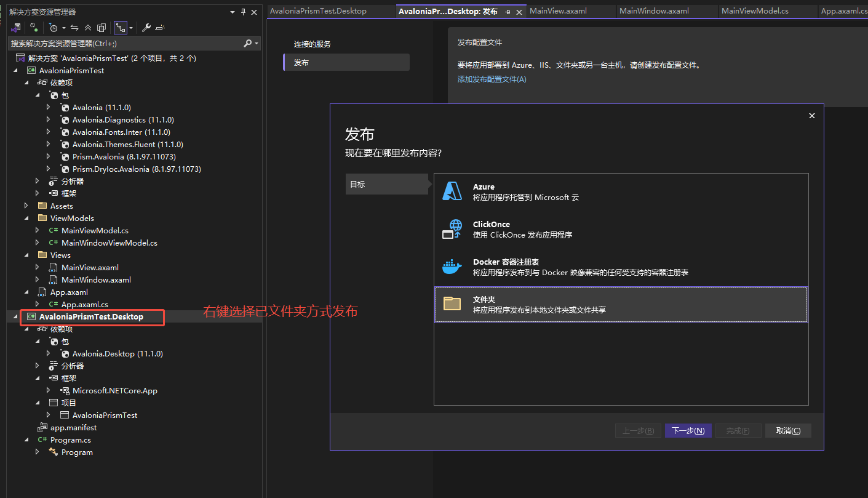Expand the Microsoft.NETCore.App node
This screenshot has height=498, width=868.
(48, 390)
